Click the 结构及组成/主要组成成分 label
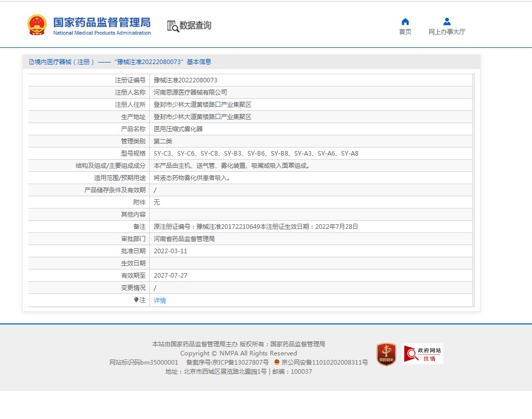Screen dimensions: 532x419 click(x=110, y=166)
